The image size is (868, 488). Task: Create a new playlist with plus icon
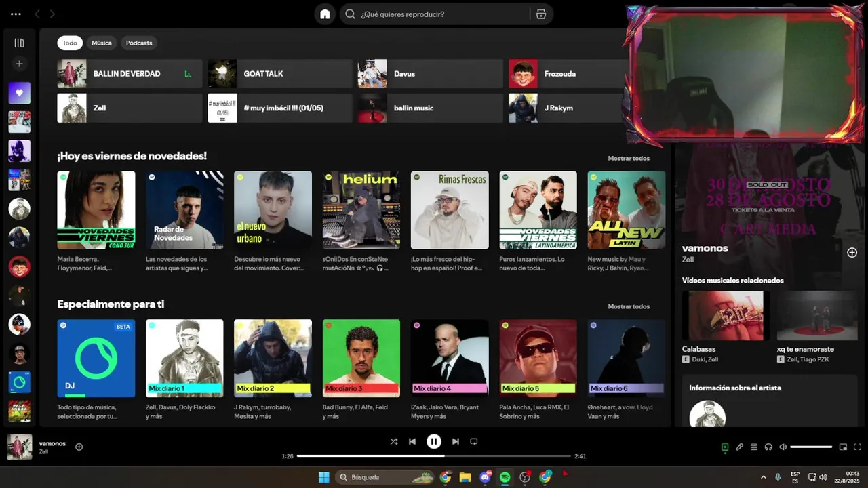(19, 64)
